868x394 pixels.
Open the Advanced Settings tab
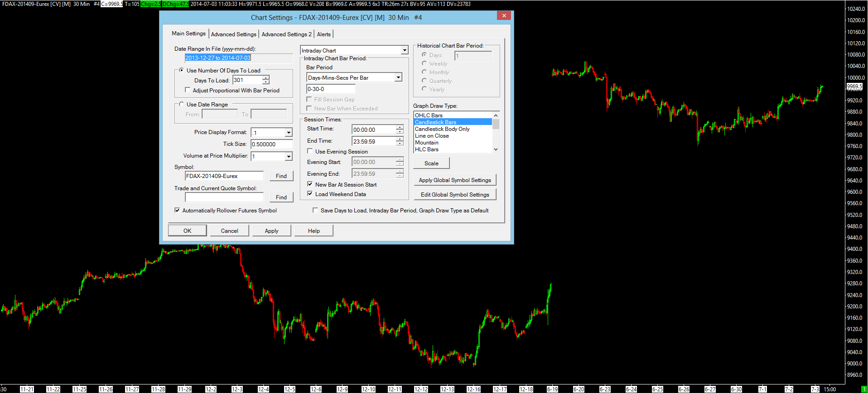pyautogui.click(x=233, y=34)
